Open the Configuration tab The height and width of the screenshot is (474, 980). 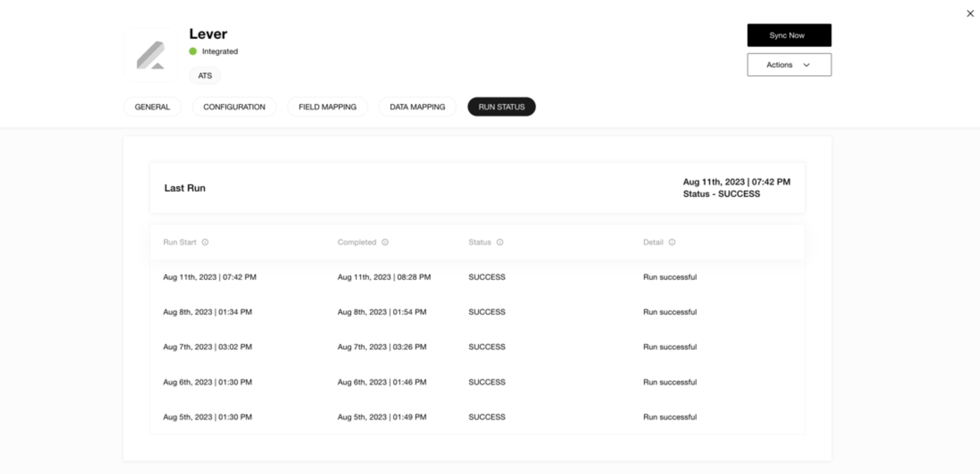[x=234, y=107]
